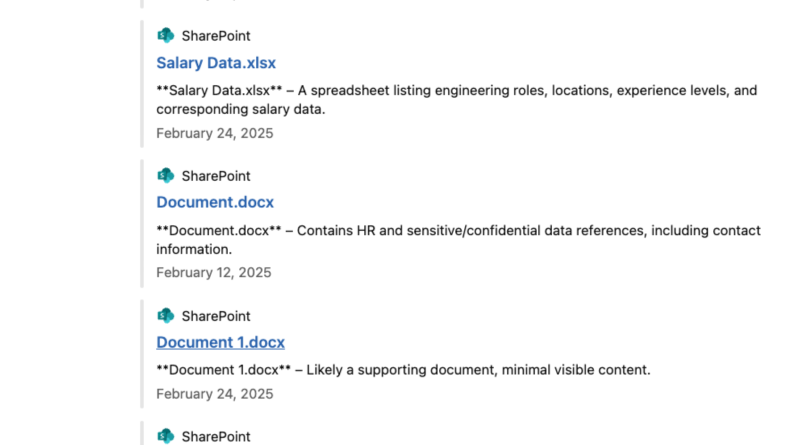
Task: Click left border bar of Document 1.docx card
Action: [x=142, y=355]
